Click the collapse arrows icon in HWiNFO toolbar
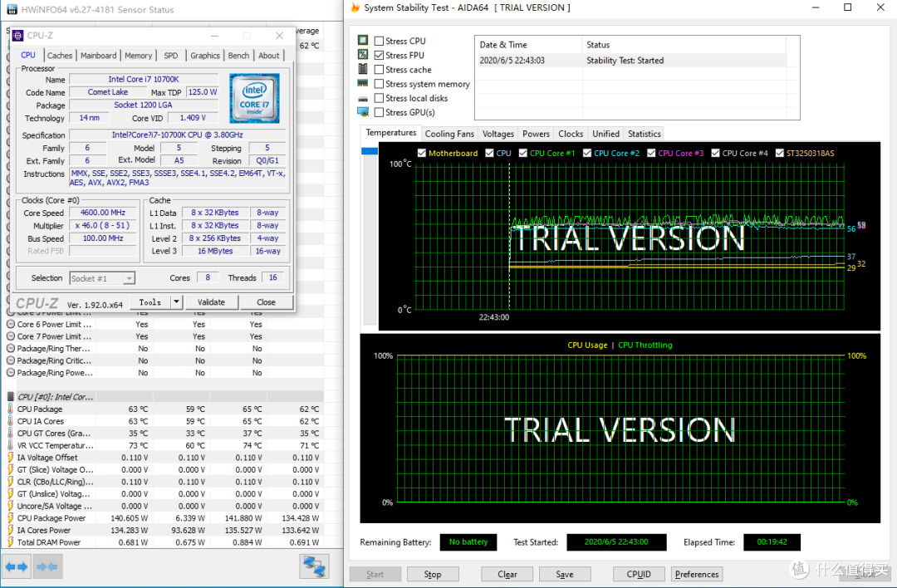Viewport: 897px width, 588px height. pos(47,567)
